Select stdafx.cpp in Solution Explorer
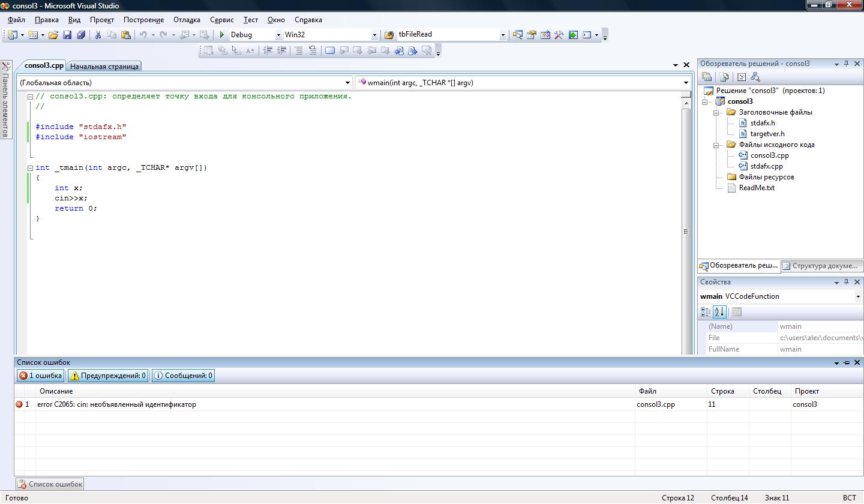The height and width of the screenshot is (504, 864). pos(766,166)
